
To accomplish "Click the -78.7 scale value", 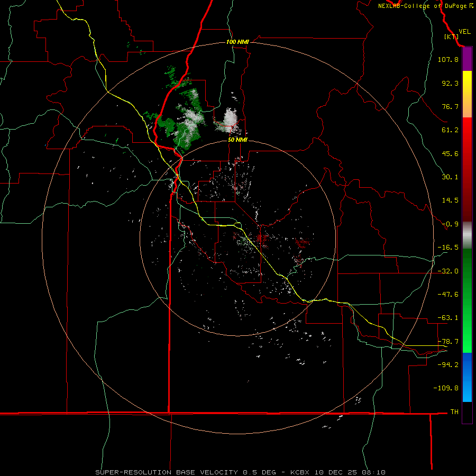I will pos(448,342).
